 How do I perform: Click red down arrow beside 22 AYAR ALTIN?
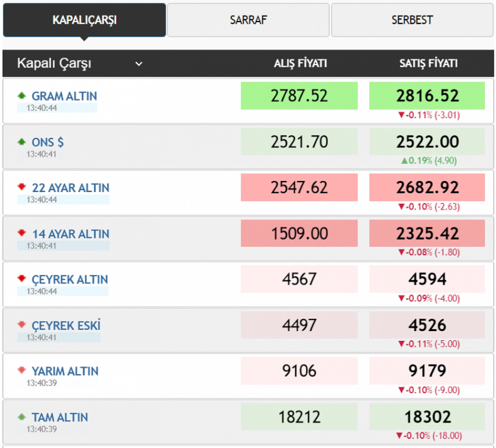[x=22, y=187]
